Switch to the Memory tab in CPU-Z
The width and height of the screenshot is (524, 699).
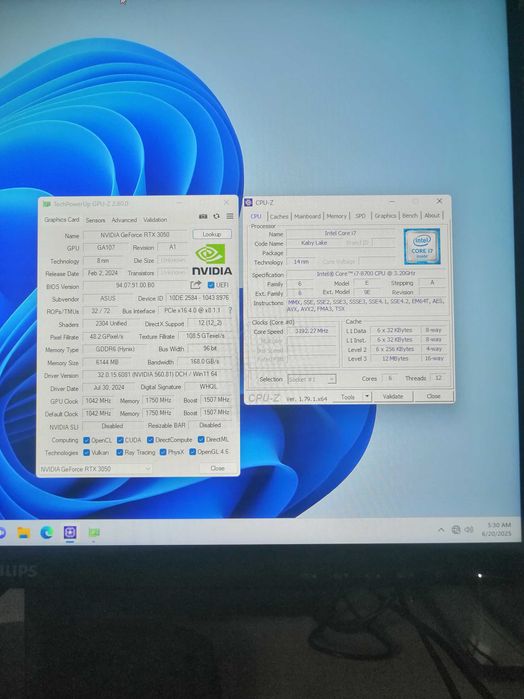tap(336, 216)
